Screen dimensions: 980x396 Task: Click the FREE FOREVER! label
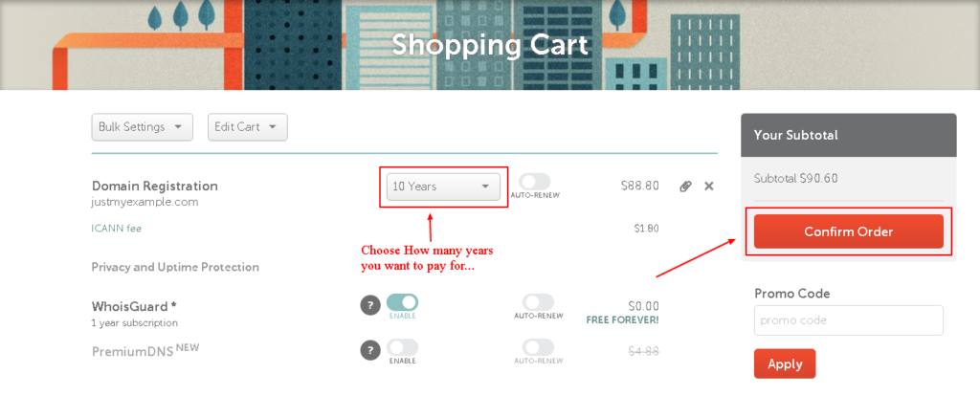(622, 319)
